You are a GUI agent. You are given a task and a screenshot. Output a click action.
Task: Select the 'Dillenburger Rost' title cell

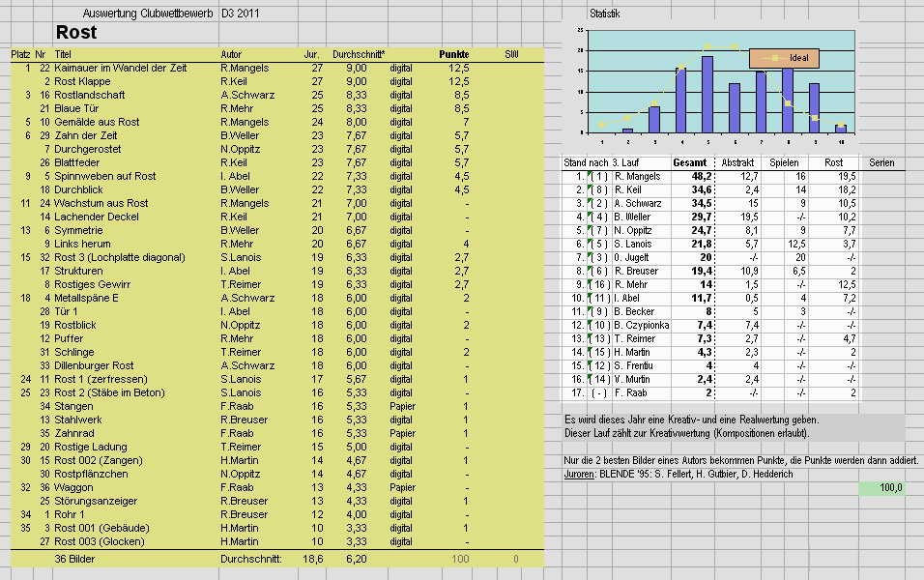[x=94, y=366]
